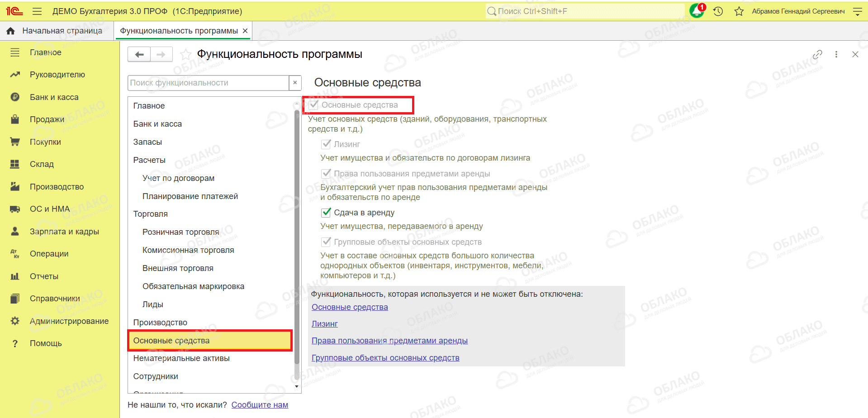The width and height of the screenshot is (868, 418).
Task: Click user name Абрамов Геннадий Сергеевич
Action: 798,11
